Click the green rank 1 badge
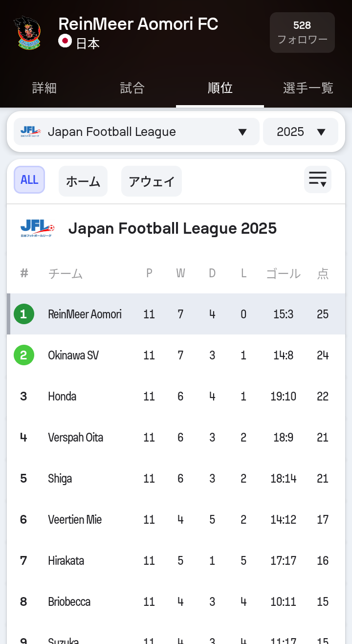Viewport: 352px width, 644px height. click(x=24, y=314)
